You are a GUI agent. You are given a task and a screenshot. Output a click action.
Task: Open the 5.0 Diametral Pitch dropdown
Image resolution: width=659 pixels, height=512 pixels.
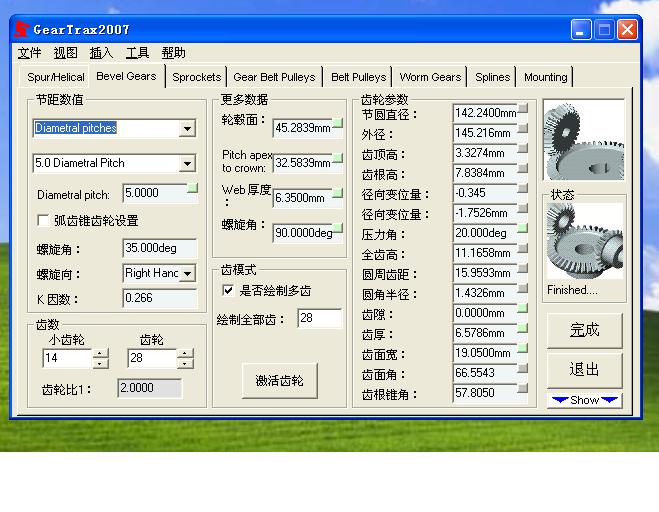coord(187,163)
